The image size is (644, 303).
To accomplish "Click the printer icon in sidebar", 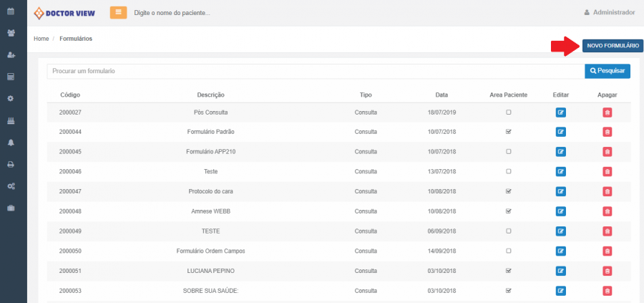I will pos(11,164).
